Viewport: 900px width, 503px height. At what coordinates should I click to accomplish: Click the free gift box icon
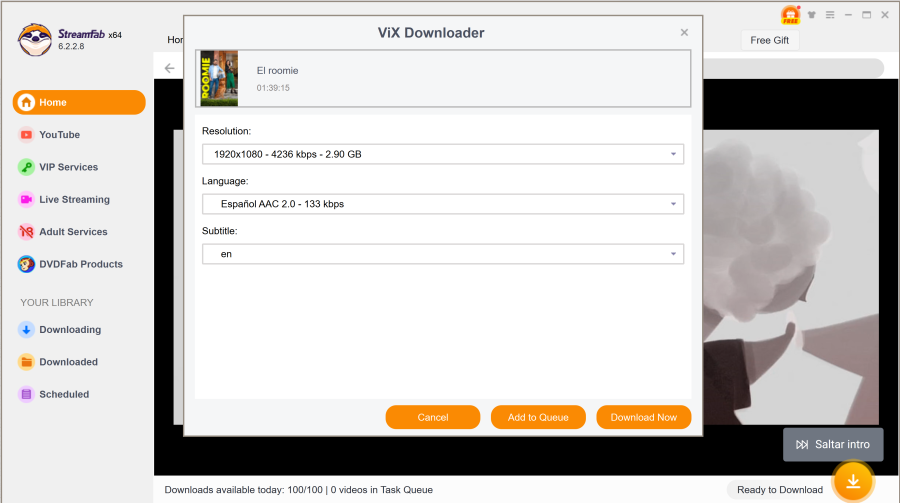(x=790, y=15)
